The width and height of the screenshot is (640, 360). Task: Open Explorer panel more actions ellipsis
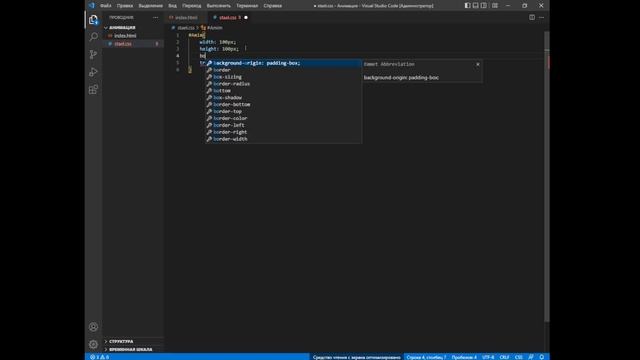[x=156, y=18]
